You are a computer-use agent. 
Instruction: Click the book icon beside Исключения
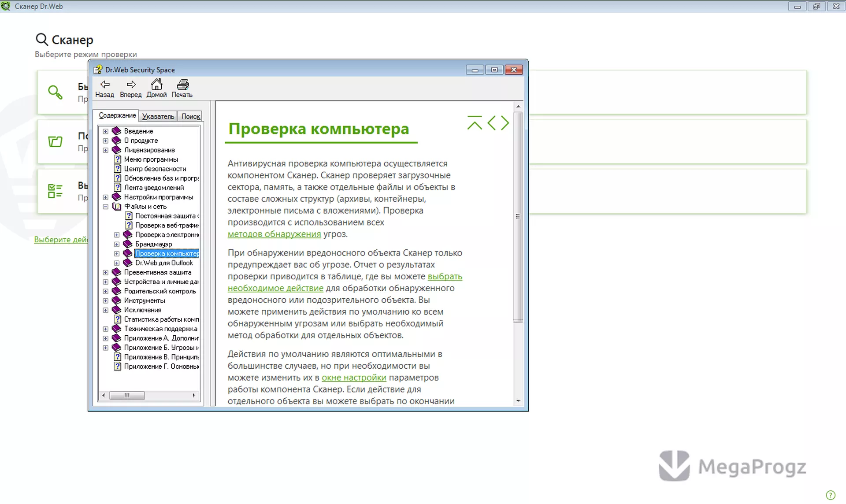(x=117, y=310)
